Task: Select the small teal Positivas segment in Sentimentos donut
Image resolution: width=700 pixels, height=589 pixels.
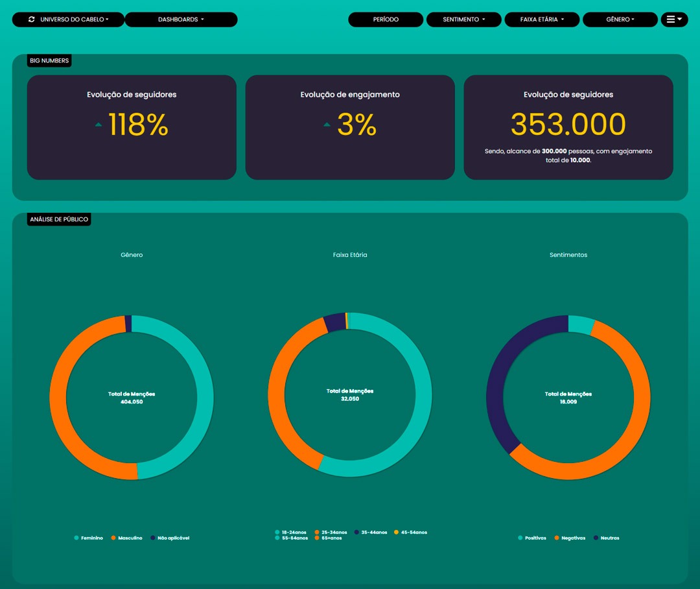Action: (x=581, y=325)
